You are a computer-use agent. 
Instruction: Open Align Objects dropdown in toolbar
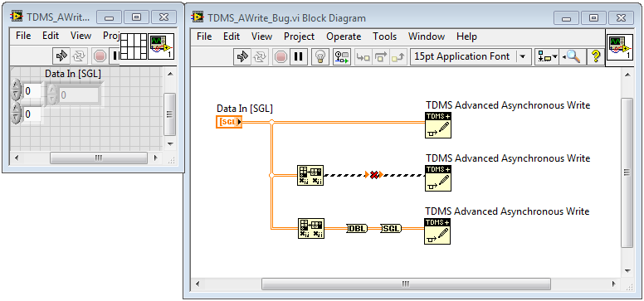[x=547, y=56]
